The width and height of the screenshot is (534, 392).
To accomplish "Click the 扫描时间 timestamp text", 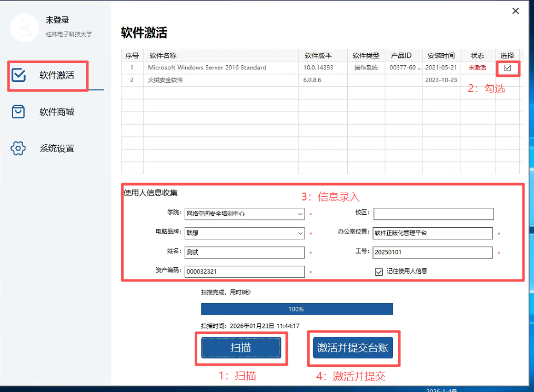I will point(250,326).
